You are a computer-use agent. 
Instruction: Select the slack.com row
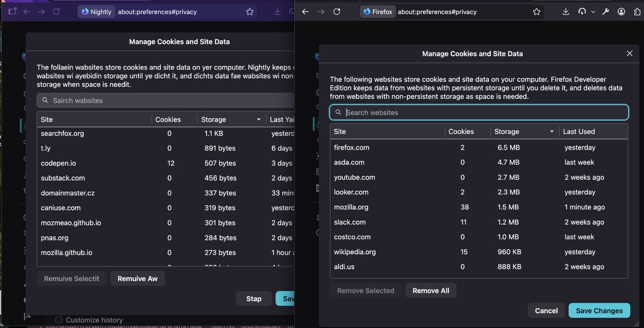click(x=479, y=222)
